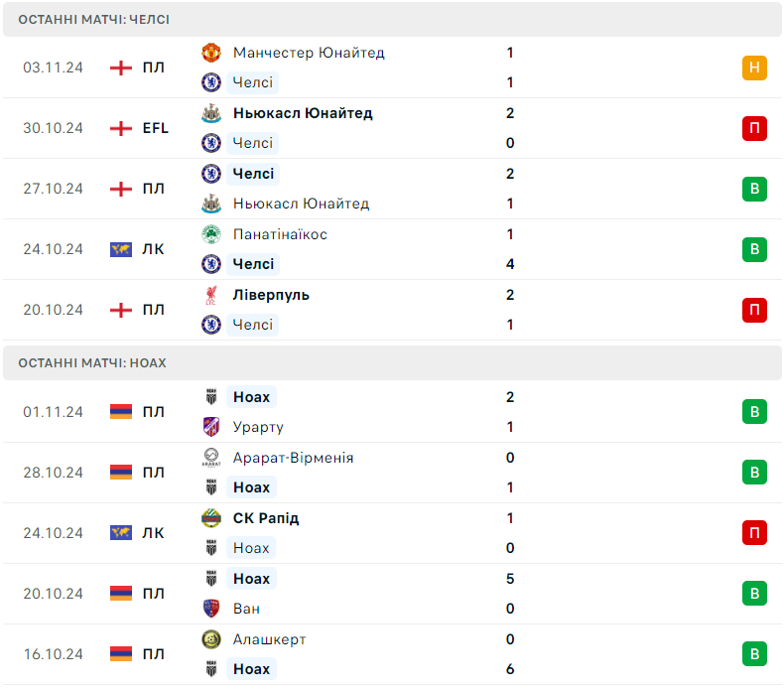
Task: Click the Liverpool club crest
Action: [x=210, y=295]
